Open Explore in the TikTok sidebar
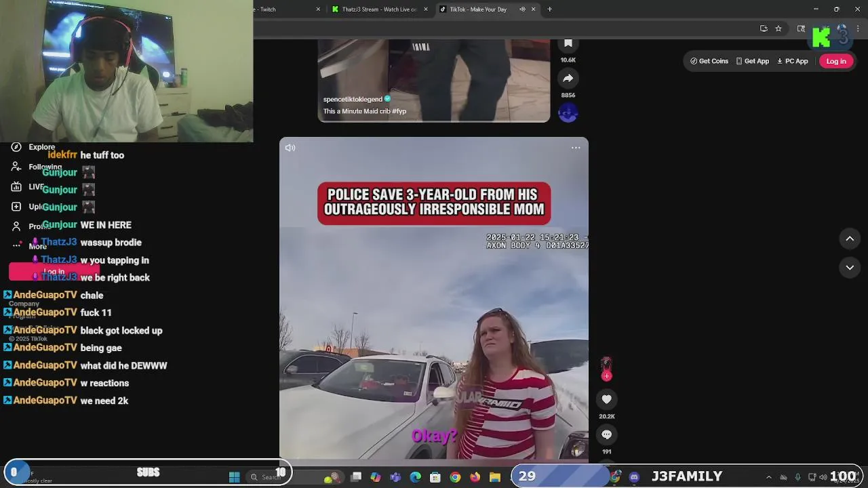The image size is (868, 488). click(x=34, y=147)
